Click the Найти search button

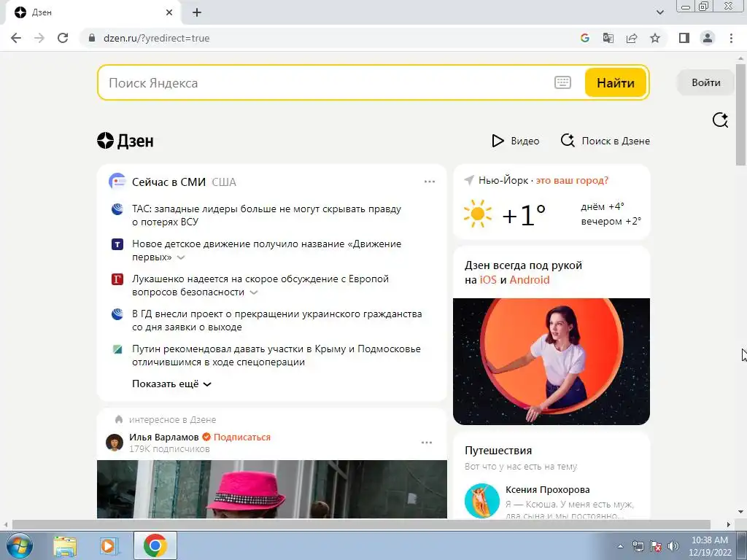tap(616, 82)
